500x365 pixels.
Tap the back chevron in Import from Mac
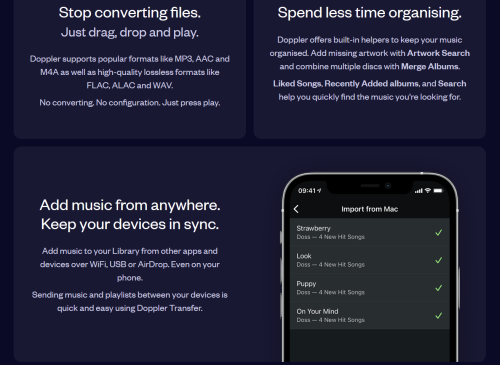tap(296, 209)
